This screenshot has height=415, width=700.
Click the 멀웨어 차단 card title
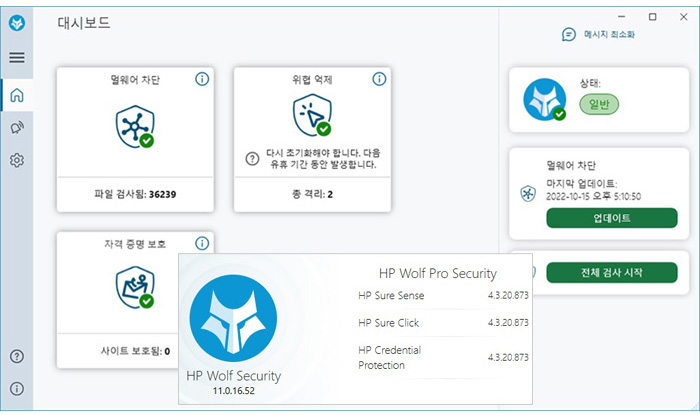pyautogui.click(x=135, y=80)
